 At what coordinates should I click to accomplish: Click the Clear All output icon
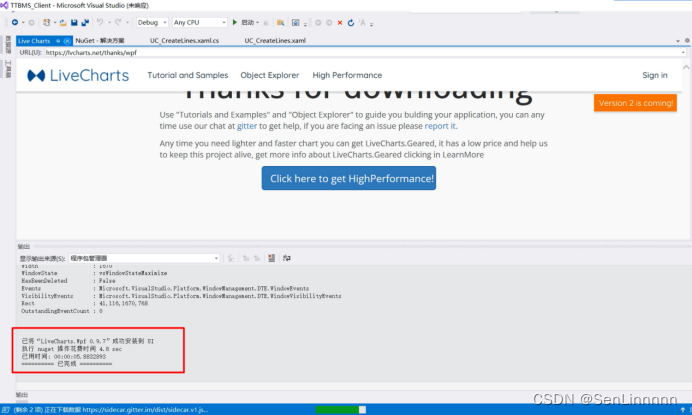(271, 258)
